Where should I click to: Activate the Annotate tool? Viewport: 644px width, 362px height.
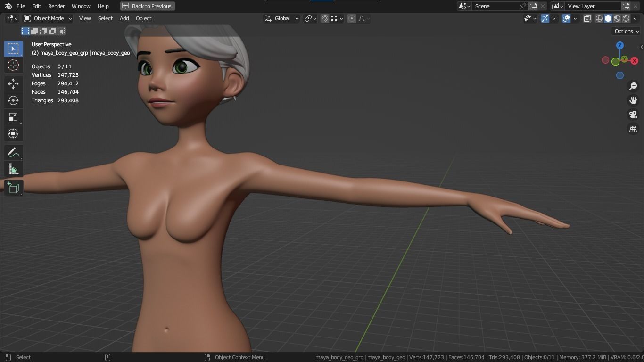click(x=13, y=152)
